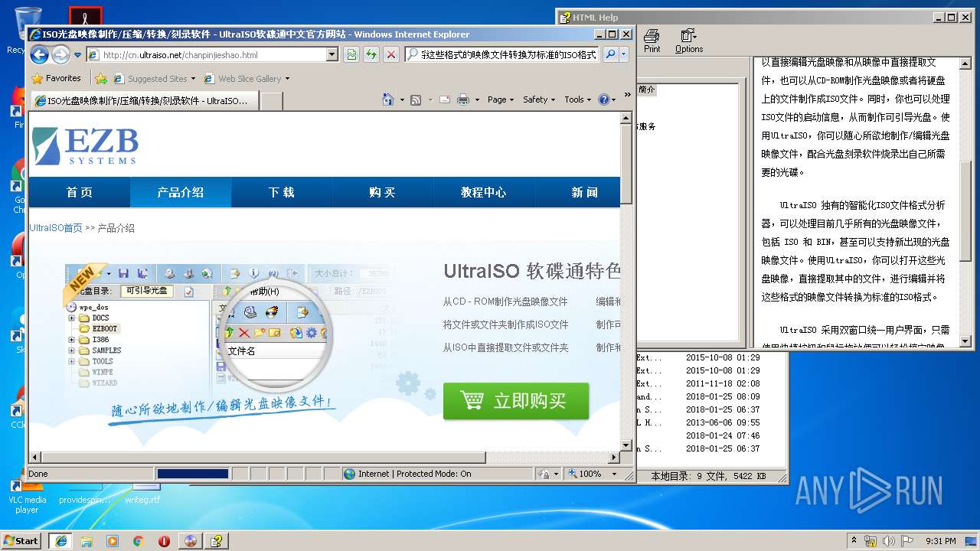Click the IE search box field
The height and width of the screenshot is (551, 980).
click(x=503, y=55)
